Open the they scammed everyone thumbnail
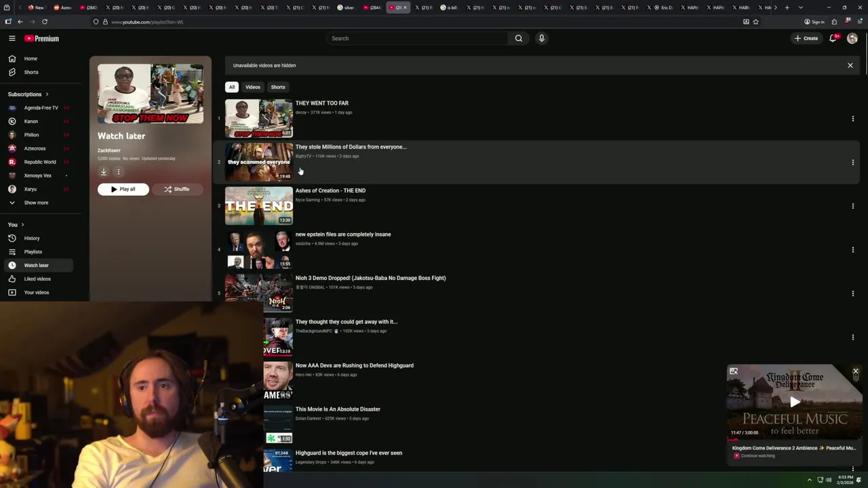This screenshot has height=488, width=868. [259, 162]
